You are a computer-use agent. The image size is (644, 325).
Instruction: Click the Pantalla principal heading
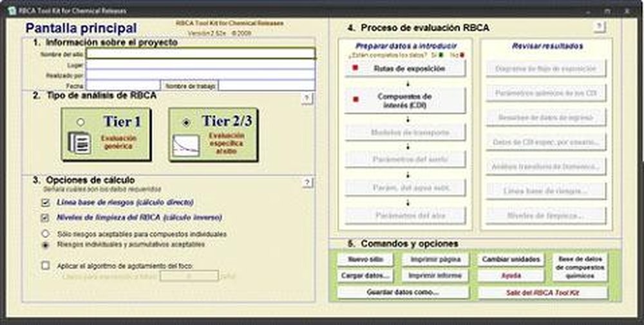pyautogui.click(x=81, y=28)
